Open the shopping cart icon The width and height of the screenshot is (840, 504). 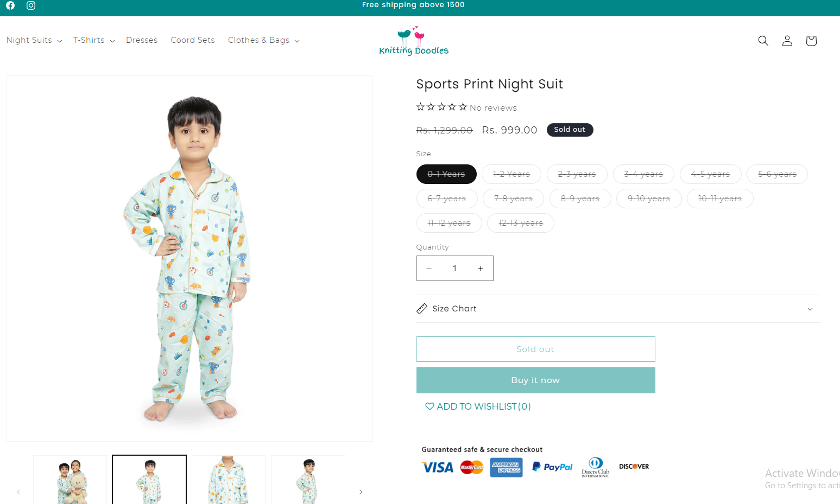click(811, 41)
